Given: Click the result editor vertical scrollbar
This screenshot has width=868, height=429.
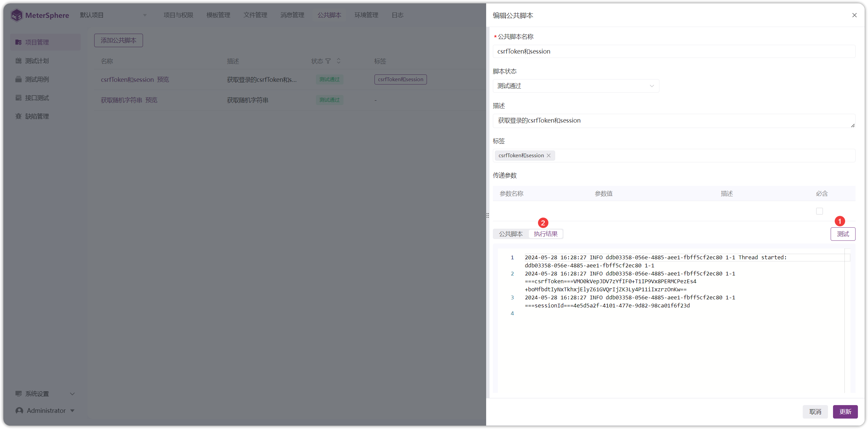Looking at the screenshot, I should [847, 320].
